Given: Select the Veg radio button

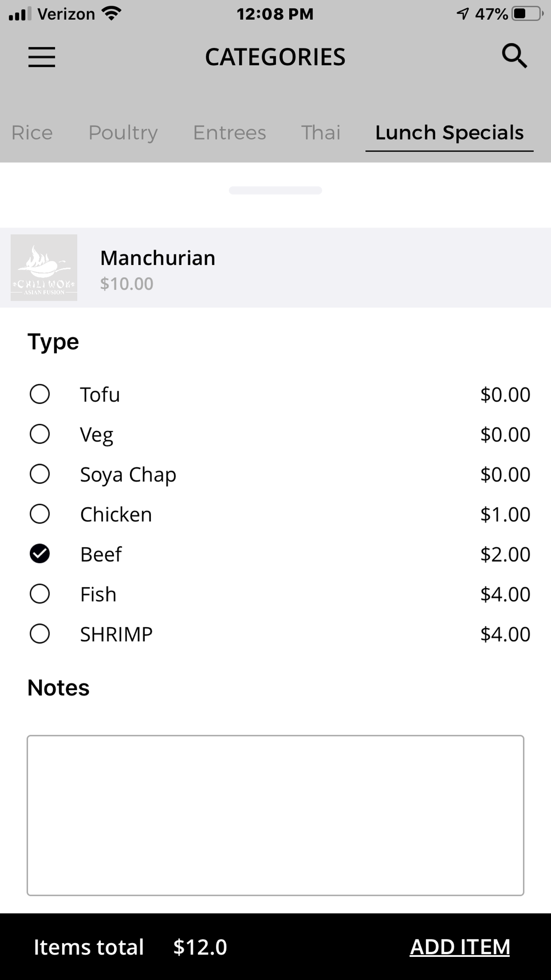Looking at the screenshot, I should click(40, 434).
